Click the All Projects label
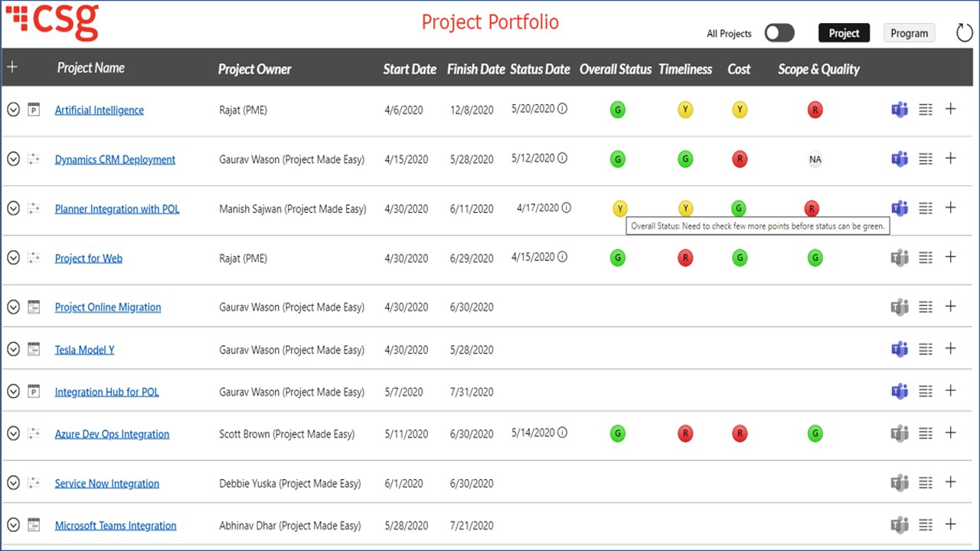 [729, 34]
